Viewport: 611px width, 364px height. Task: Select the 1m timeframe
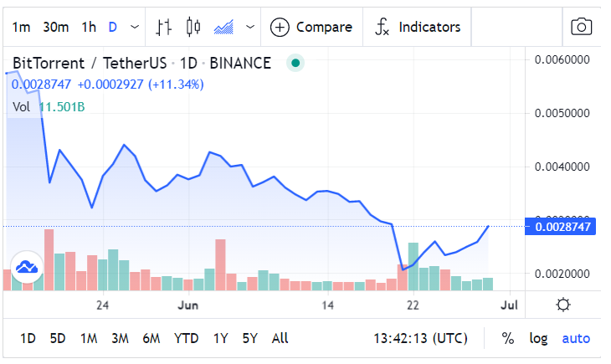click(21, 28)
